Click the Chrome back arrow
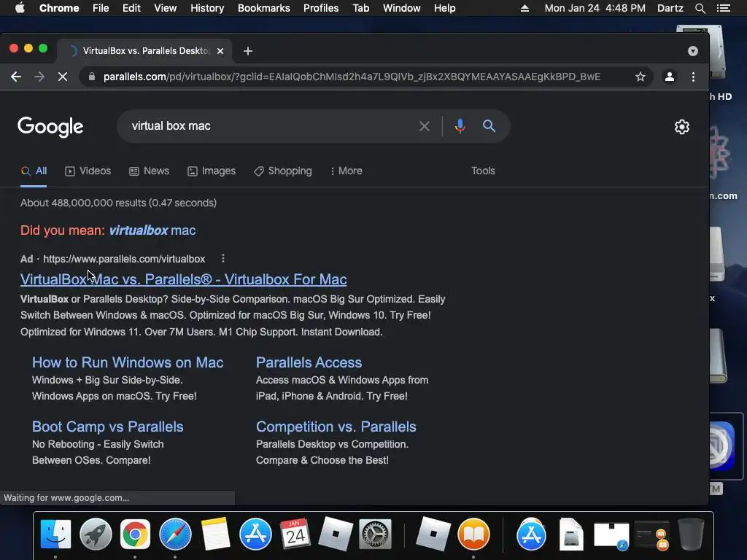The height and width of the screenshot is (560, 747). click(x=16, y=77)
